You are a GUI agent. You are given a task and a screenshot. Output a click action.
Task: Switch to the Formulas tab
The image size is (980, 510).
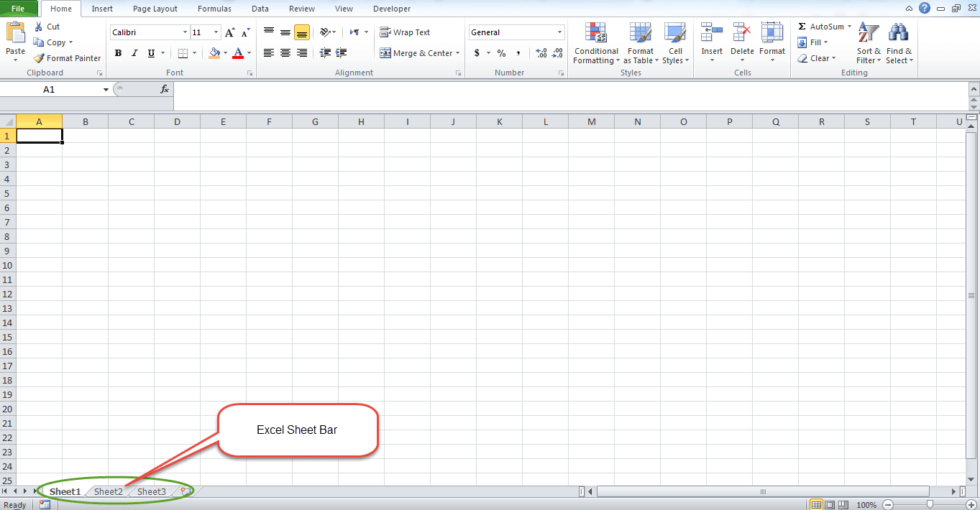click(213, 9)
